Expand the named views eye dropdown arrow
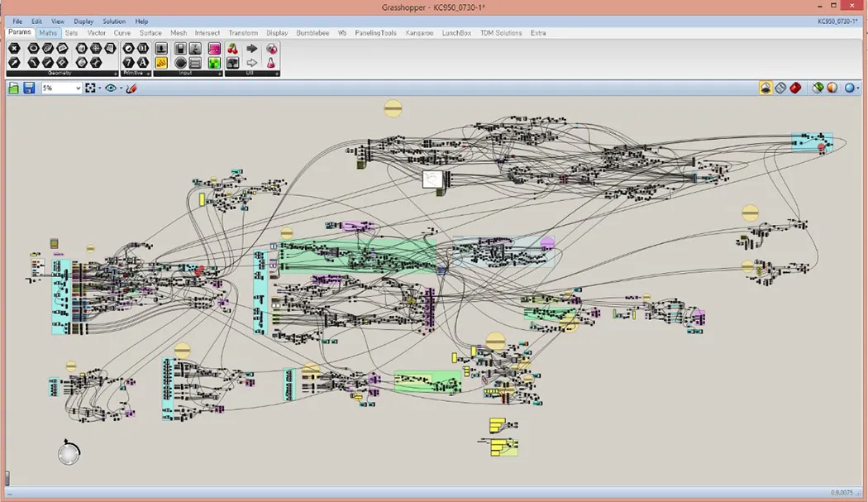This screenshot has width=868, height=502. pyautogui.click(x=121, y=88)
